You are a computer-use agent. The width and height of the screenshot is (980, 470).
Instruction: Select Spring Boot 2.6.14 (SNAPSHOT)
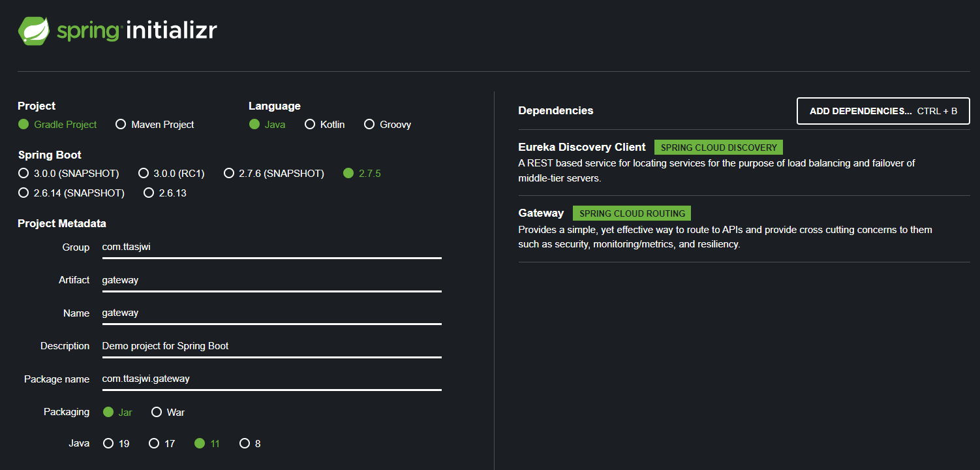click(x=71, y=193)
